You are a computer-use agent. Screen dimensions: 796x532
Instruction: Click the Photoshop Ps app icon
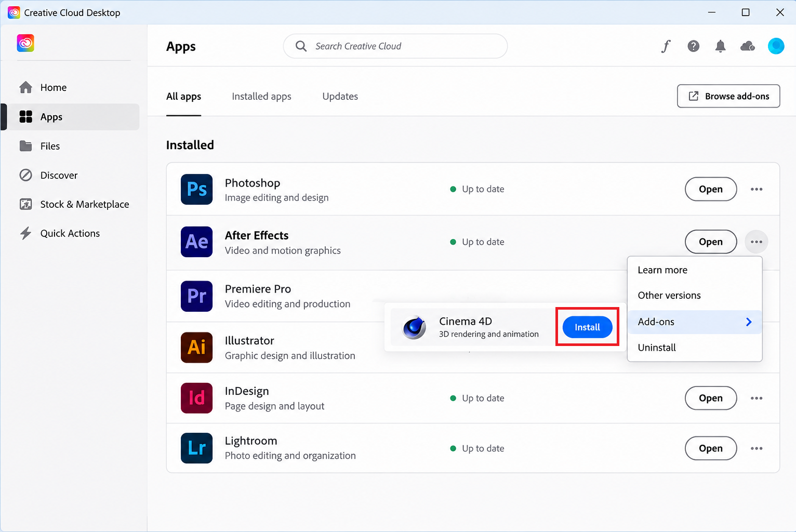coord(196,189)
